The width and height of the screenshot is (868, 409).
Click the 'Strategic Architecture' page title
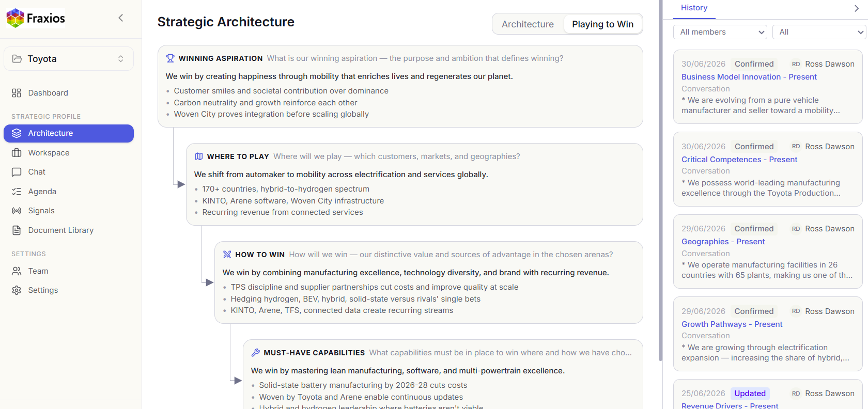[x=226, y=22]
